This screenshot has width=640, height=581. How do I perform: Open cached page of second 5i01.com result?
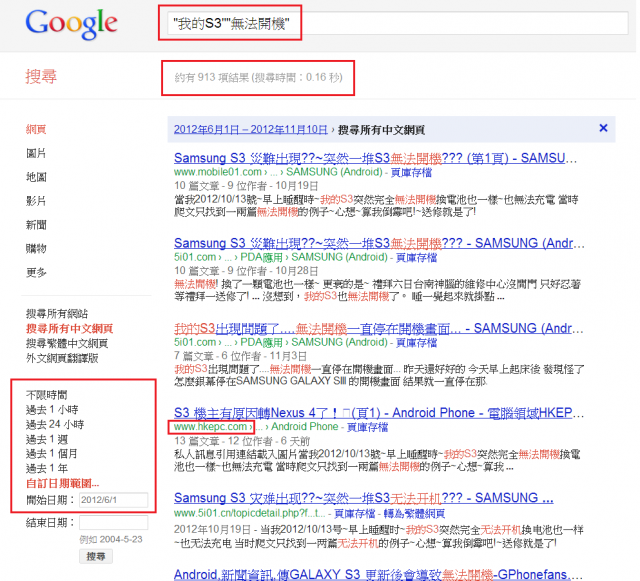pyautogui.click(x=416, y=258)
